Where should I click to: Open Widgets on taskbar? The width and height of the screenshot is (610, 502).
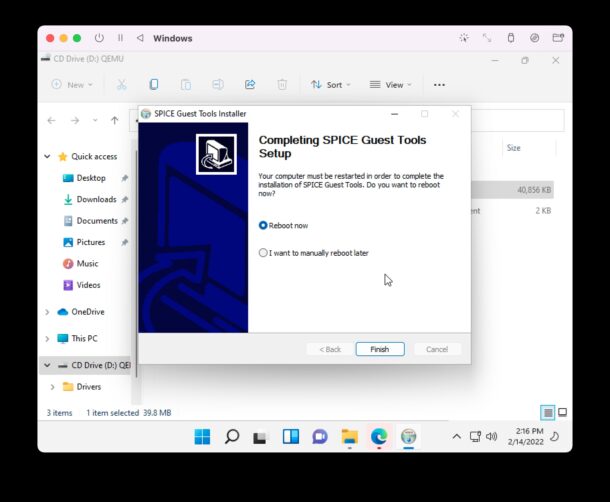click(x=291, y=437)
